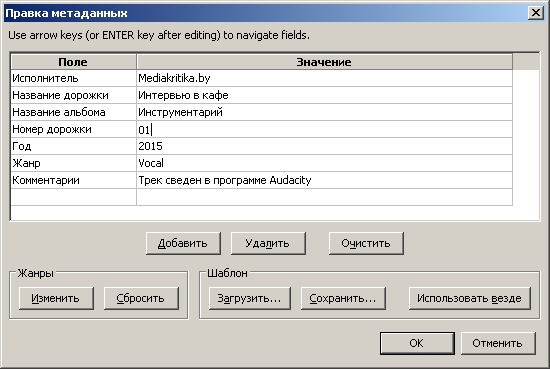The image size is (550, 369).
Task: Click the Название дорожки field name cell
Action: click(74, 95)
